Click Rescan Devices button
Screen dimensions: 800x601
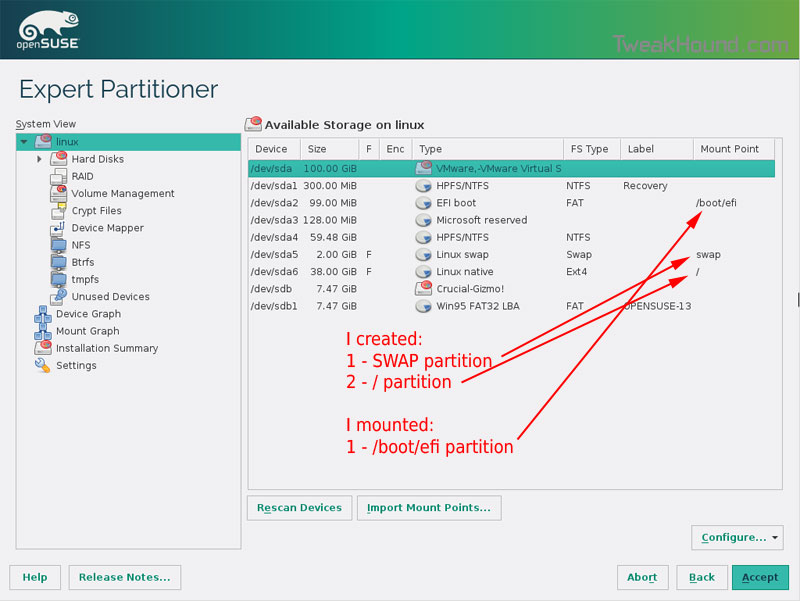tap(299, 508)
